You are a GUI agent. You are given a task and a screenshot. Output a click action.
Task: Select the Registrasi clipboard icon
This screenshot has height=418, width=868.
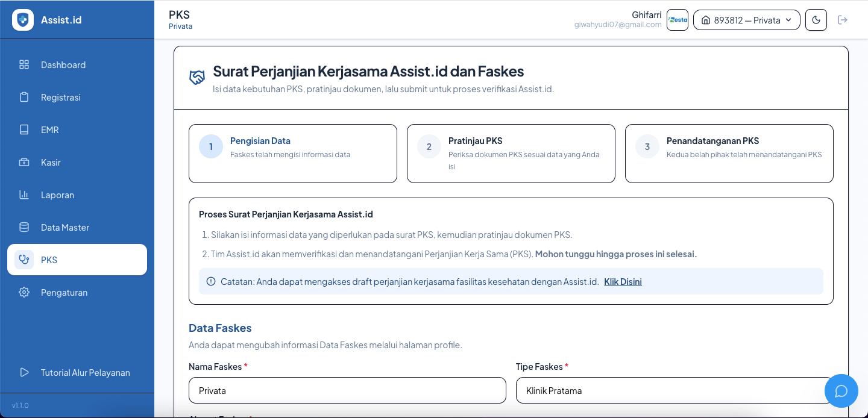click(x=24, y=97)
